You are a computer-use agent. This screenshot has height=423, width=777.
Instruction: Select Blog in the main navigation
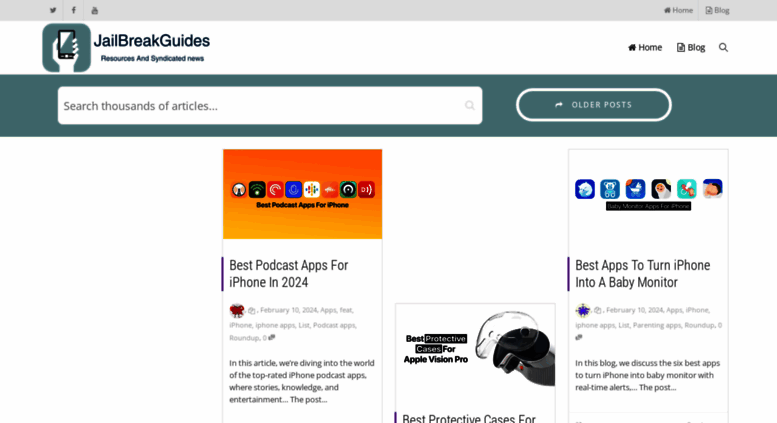click(691, 48)
